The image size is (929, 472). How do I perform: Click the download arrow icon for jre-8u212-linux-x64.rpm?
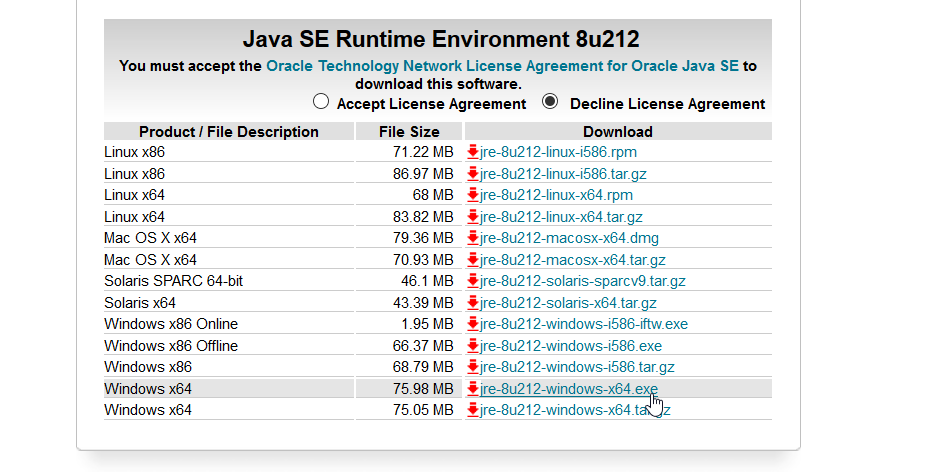coord(472,195)
